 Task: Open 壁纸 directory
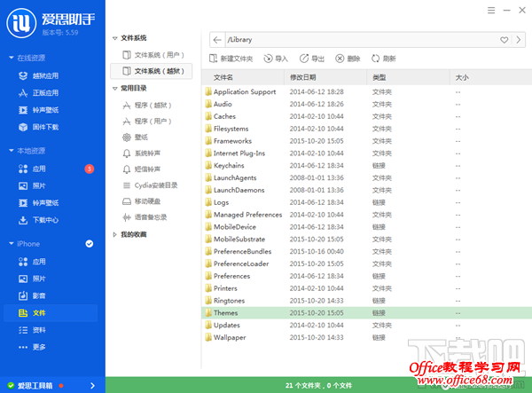135,138
